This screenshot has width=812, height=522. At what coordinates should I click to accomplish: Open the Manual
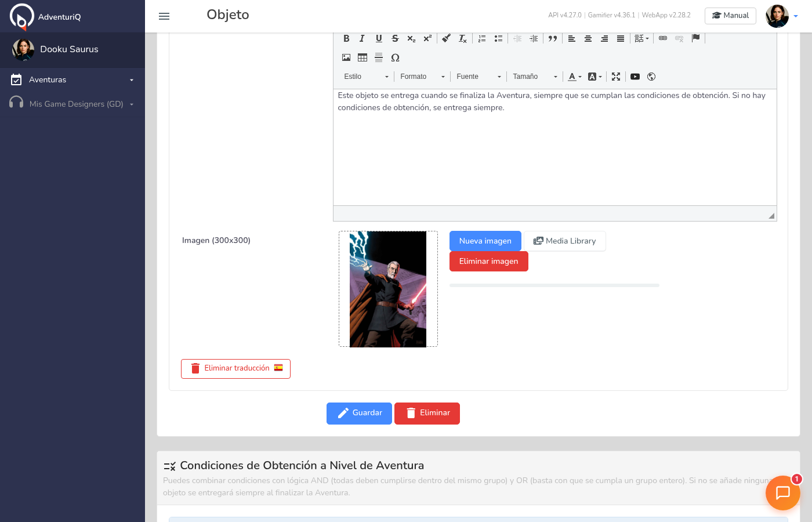730,16
